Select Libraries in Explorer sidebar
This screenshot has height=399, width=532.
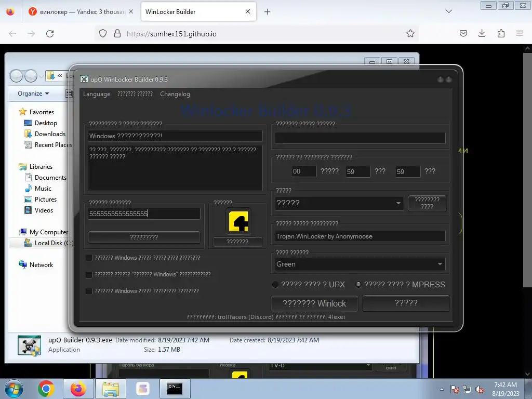tap(41, 167)
